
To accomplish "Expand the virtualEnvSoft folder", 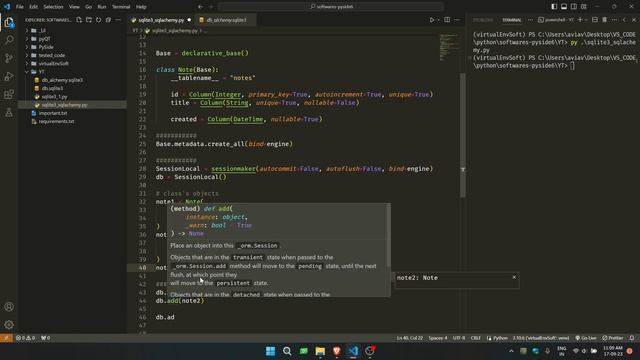I will point(72,64).
